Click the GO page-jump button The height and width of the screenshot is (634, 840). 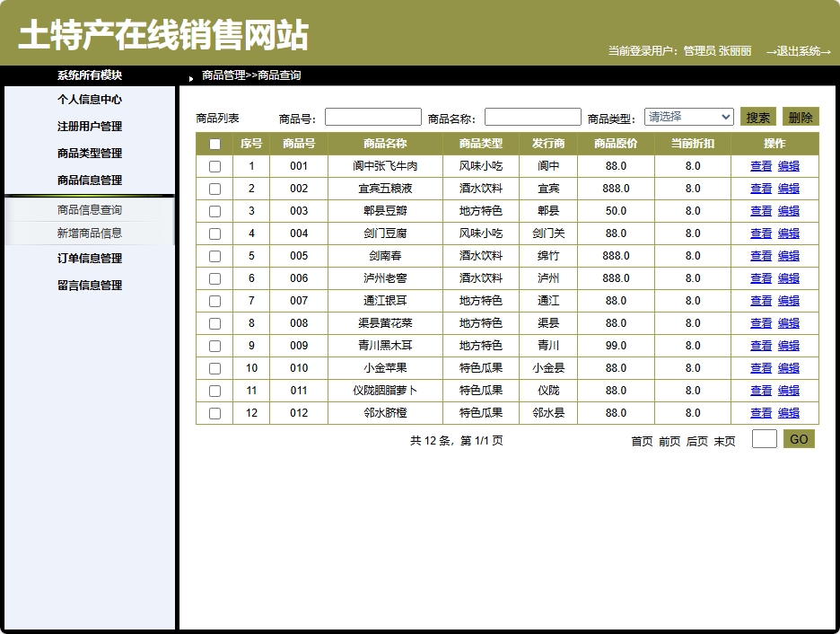pos(797,441)
